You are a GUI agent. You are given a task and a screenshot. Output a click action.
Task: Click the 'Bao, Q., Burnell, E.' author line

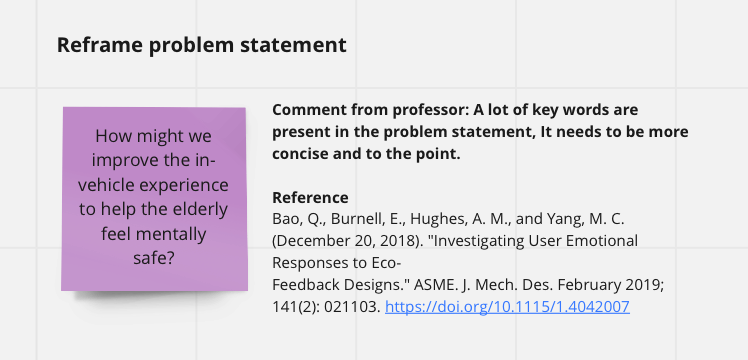click(448, 219)
